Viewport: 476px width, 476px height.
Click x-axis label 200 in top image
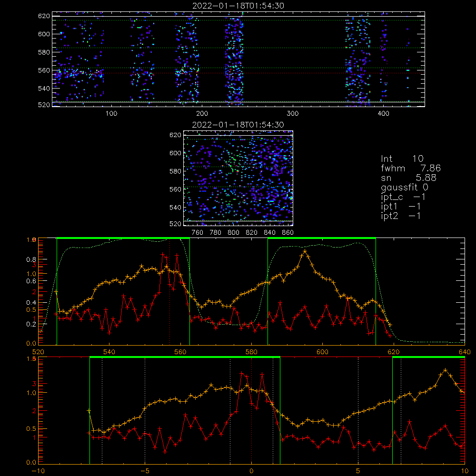tap(202, 114)
